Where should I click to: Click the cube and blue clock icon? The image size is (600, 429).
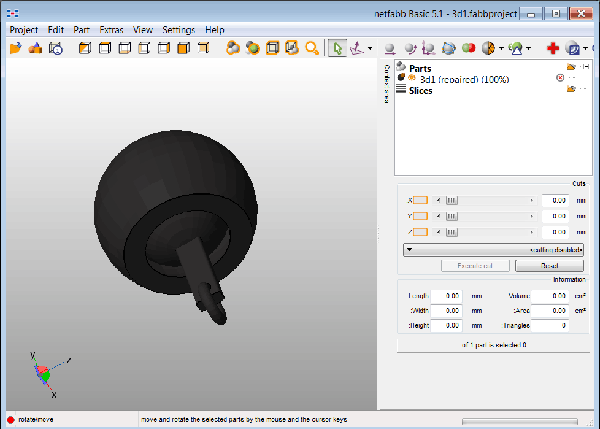55,49
